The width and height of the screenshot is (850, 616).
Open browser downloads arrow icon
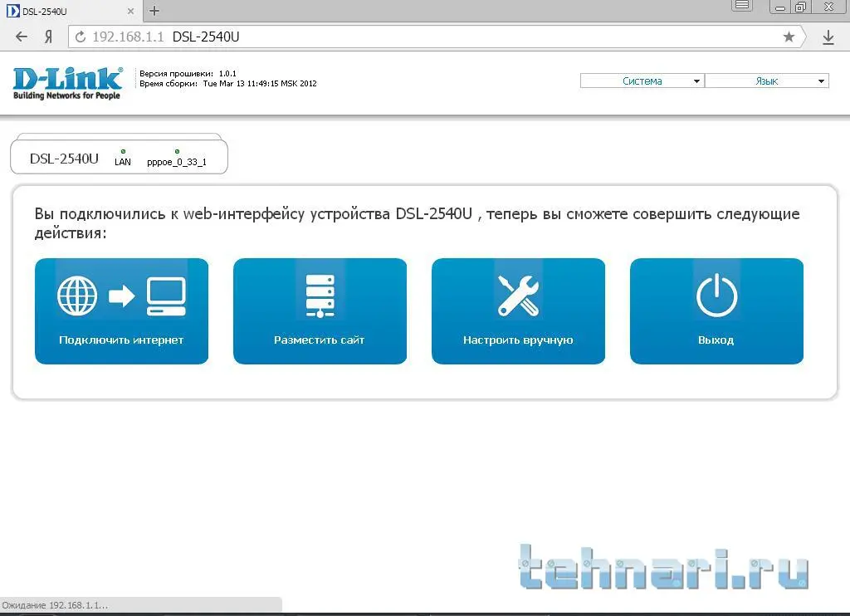[828, 37]
